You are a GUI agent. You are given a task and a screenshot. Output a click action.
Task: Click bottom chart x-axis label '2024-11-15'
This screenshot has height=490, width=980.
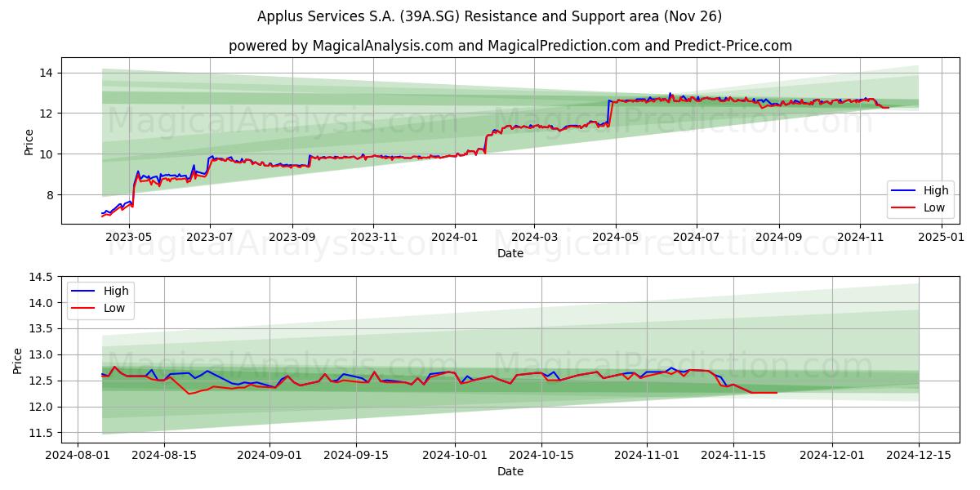pos(733,456)
